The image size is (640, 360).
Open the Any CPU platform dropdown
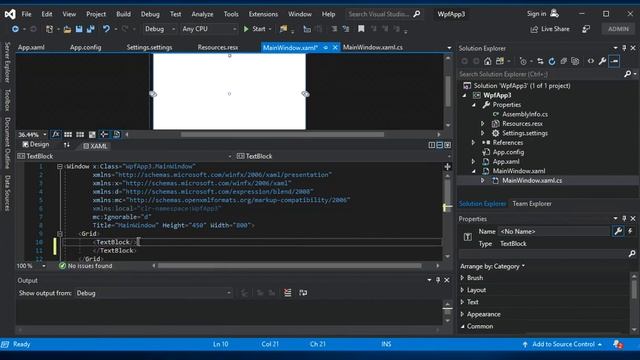[x=209, y=29]
